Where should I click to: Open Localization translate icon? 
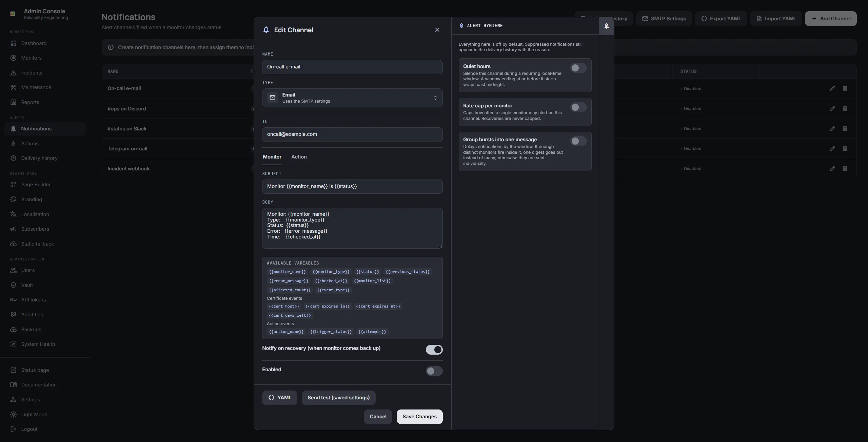[x=13, y=214]
